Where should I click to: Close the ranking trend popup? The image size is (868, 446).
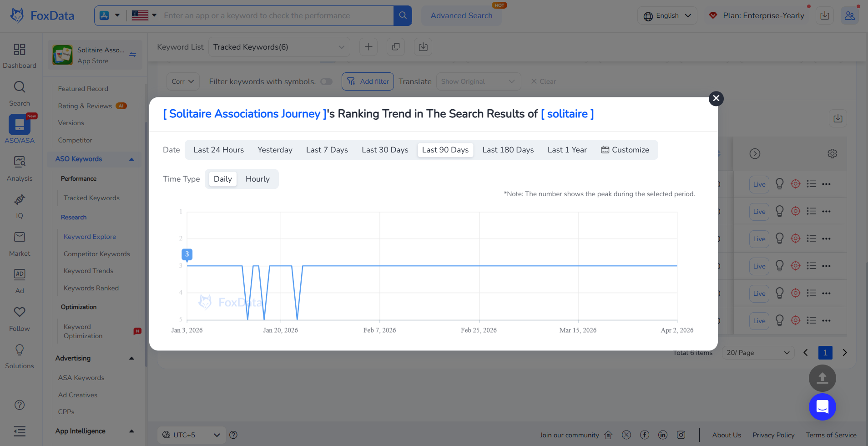tap(716, 98)
